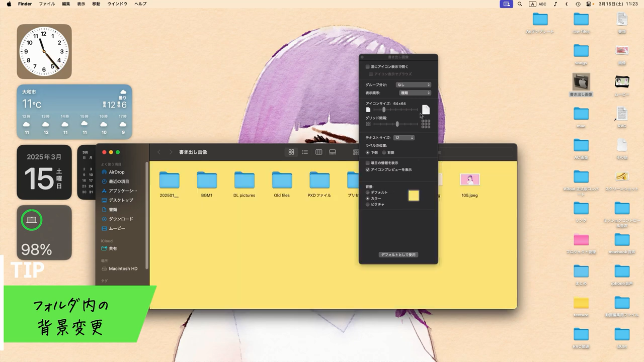Uncheck アイコンプレビューを表示 checkbox

[368, 169]
